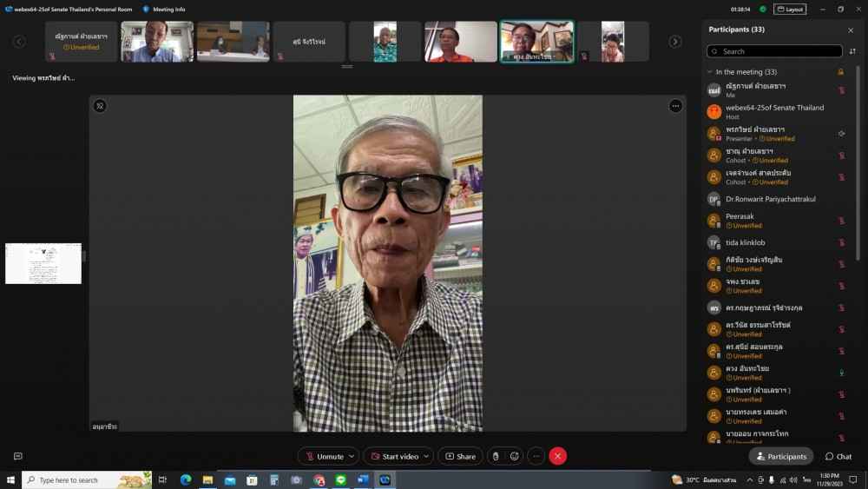Open the emoji reactions icon
The width and height of the screenshot is (868, 489).
point(515,456)
